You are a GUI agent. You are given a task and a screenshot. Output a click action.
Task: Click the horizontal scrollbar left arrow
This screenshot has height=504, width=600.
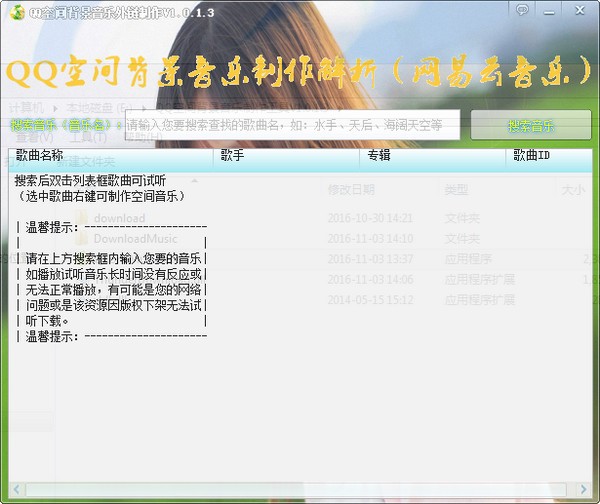tap(16, 489)
